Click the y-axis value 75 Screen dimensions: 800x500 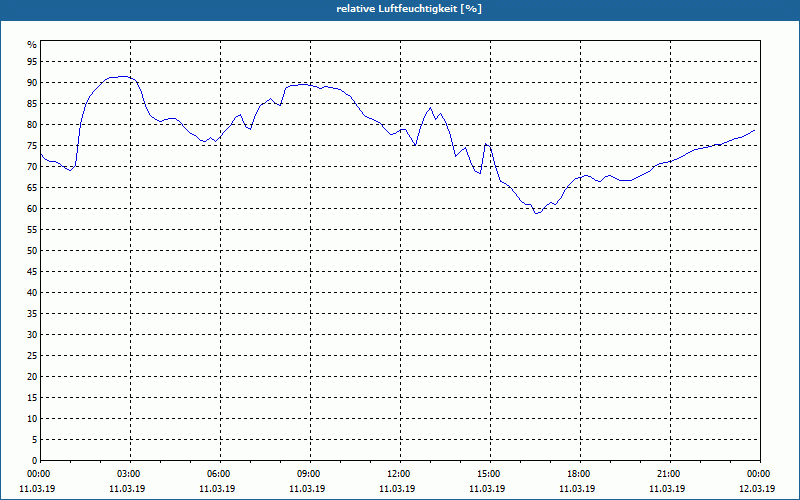click(x=32, y=145)
